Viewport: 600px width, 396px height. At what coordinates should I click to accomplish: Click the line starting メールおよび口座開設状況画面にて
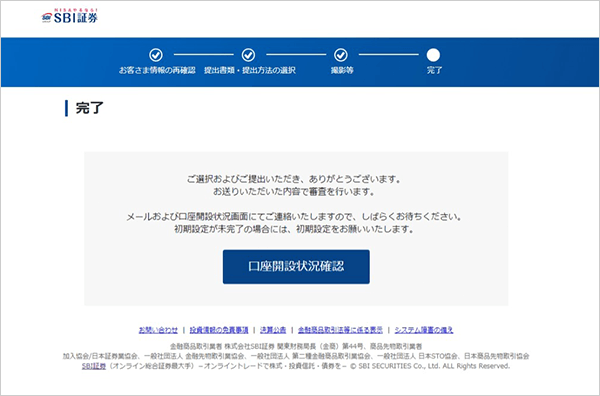294,217
